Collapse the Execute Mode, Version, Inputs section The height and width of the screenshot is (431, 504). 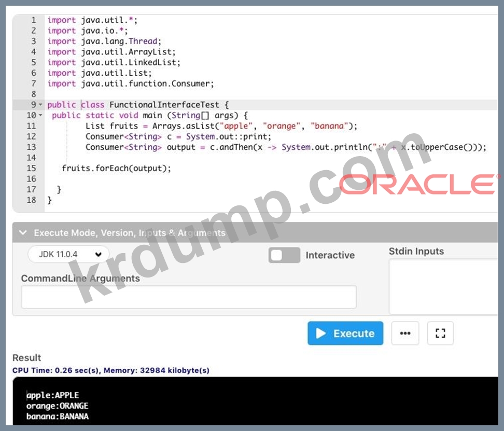point(23,233)
